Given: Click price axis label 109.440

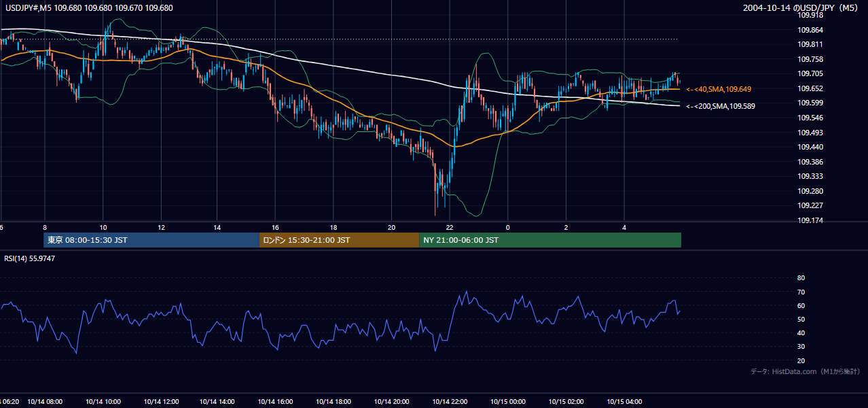Looking at the screenshot, I should coord(810,147).
